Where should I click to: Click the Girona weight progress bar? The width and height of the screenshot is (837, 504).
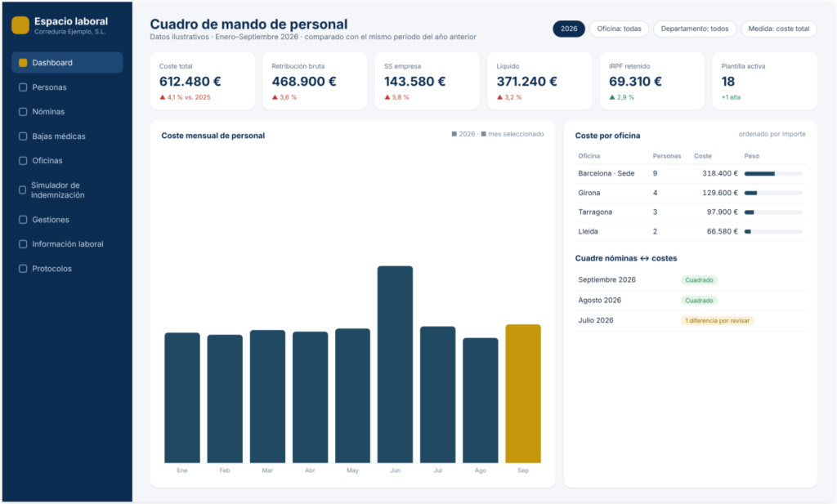click(773, 193)
